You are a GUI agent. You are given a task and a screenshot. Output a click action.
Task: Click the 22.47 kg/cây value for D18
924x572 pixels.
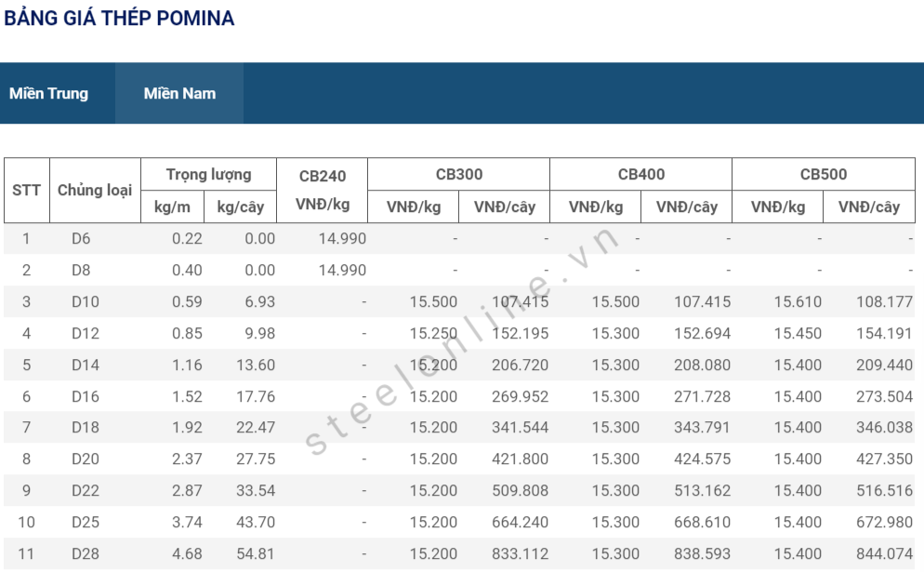click(256, 428)
